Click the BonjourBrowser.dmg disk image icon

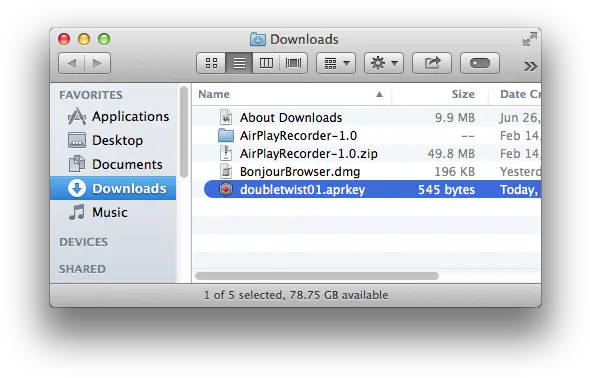[x=226, y=172]
